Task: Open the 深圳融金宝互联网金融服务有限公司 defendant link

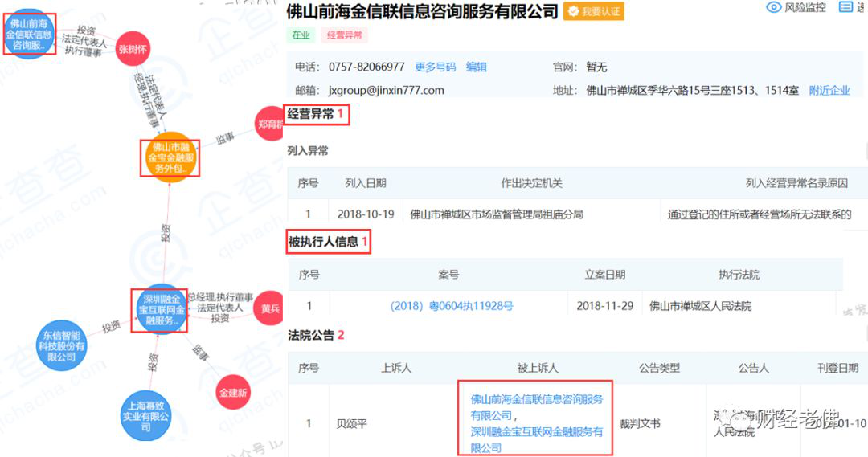Action: 536,439
